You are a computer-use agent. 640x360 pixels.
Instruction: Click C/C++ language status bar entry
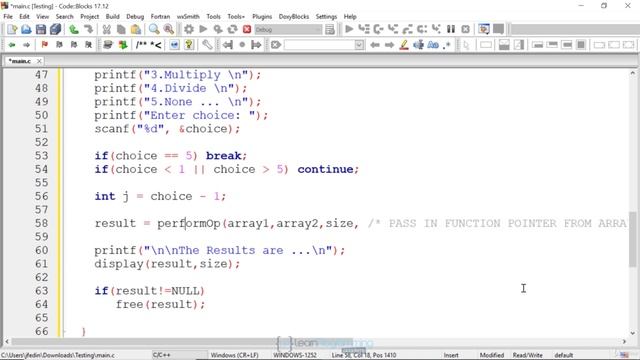(x=161, y=355)
